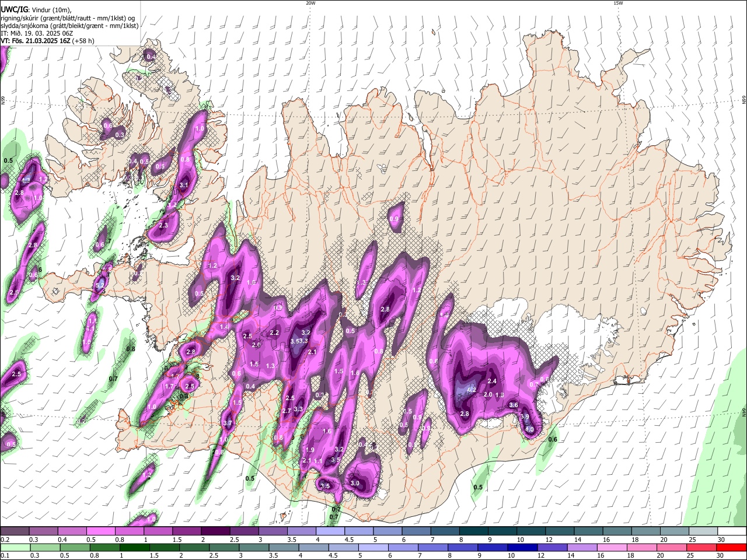Click the "15W" longitude label on the top edge
The image size is (747, 560).
pyautogui.click(x=618, y=3)
